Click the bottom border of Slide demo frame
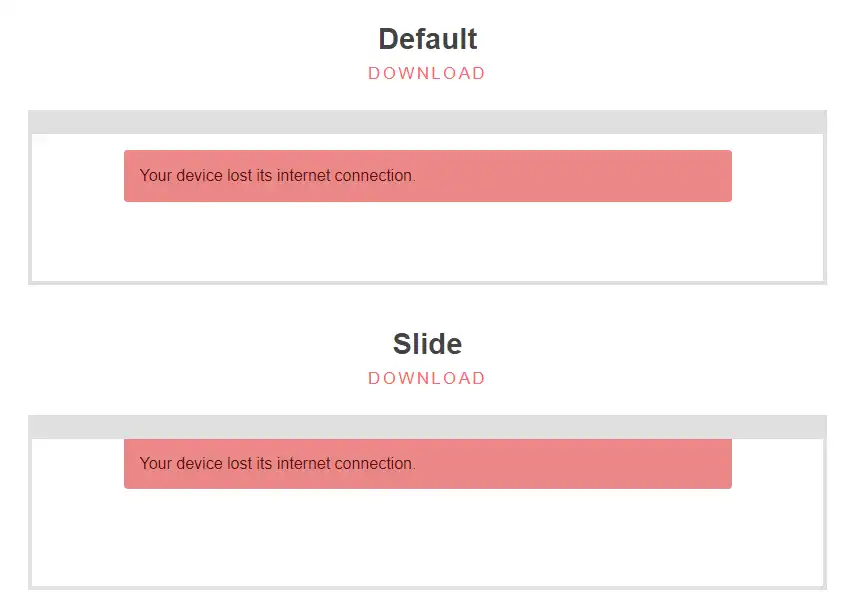Image resolution: width=844 pixels, height=610 pixels. pos(427,587)
